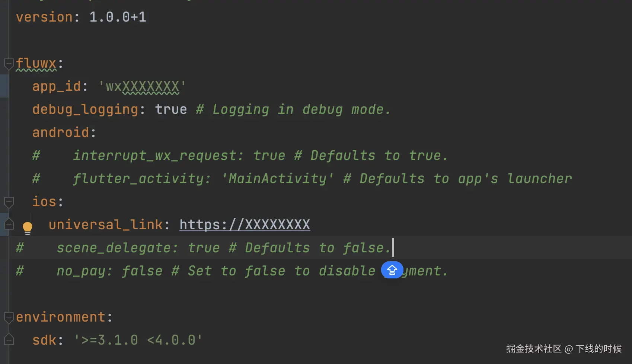The width and height of the screenshot is (632, 364).
Task: Click the universal_link key name
Action: 106,225
